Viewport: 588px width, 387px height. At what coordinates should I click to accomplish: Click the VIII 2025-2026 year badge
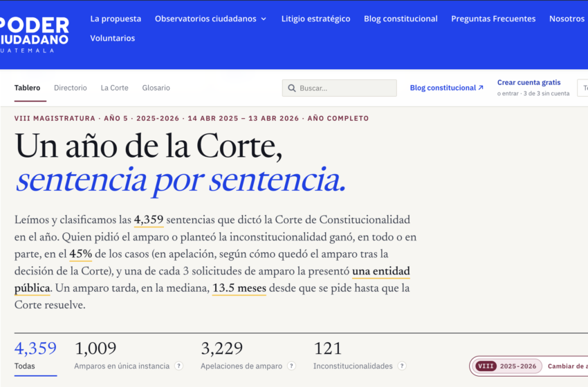(506, 366)
